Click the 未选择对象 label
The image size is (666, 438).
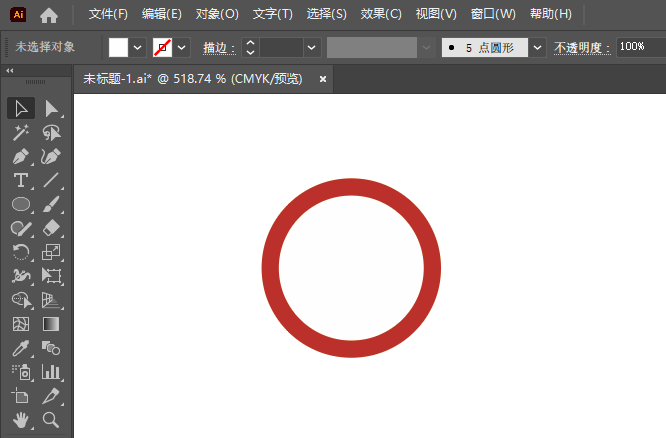[x=45, y=47]
